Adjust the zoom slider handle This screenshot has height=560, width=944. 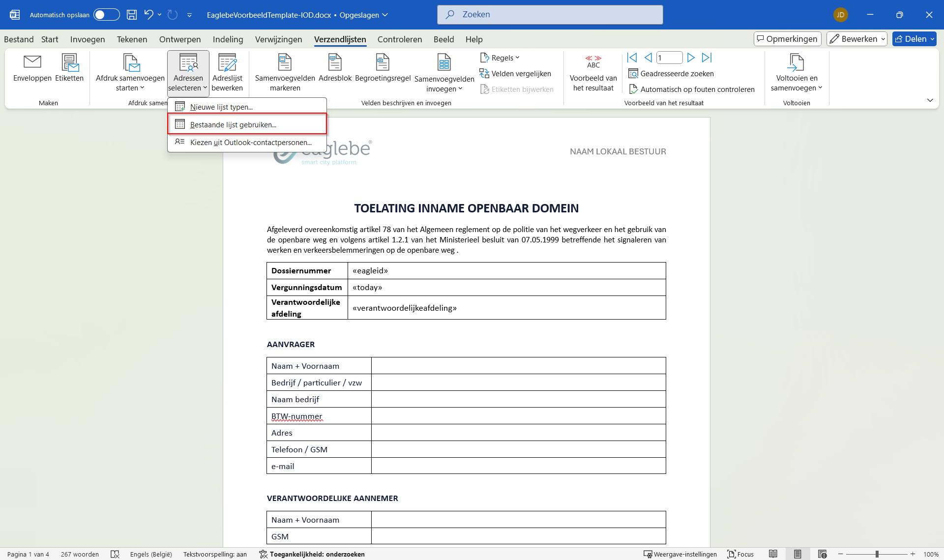pos(877,554)
